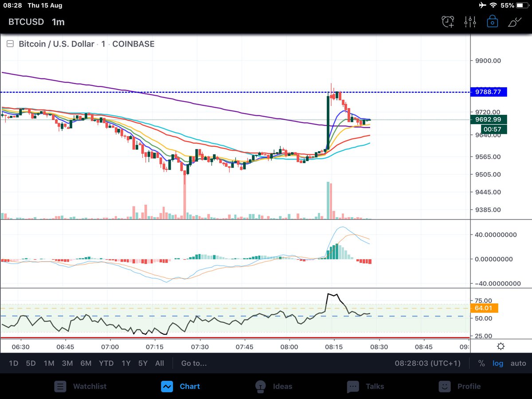532x399 pixels.
Task: Switch to the Profile tab
Action: [x=459, y=386]
